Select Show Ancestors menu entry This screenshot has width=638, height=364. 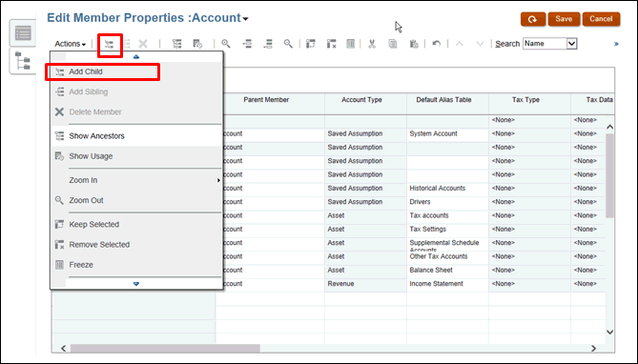tap(137, 136)
